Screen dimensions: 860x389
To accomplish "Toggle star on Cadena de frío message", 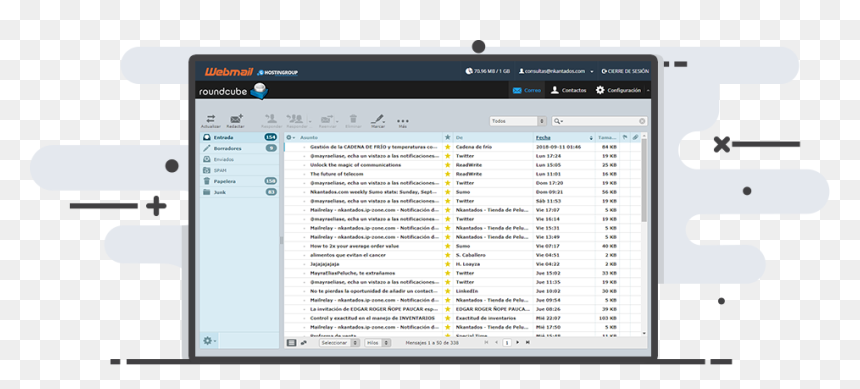I will click(x=448, y=147).
